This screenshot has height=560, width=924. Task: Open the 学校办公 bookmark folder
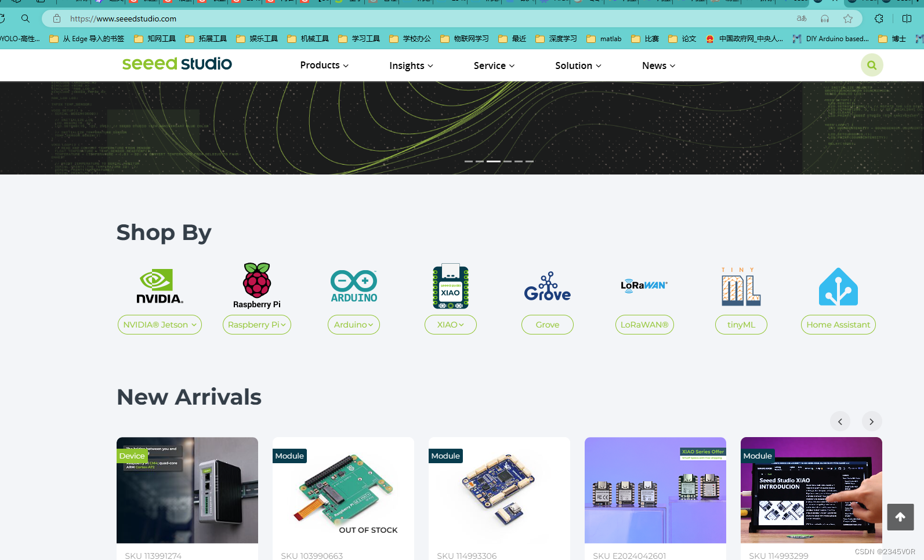[x=410, y=39]
